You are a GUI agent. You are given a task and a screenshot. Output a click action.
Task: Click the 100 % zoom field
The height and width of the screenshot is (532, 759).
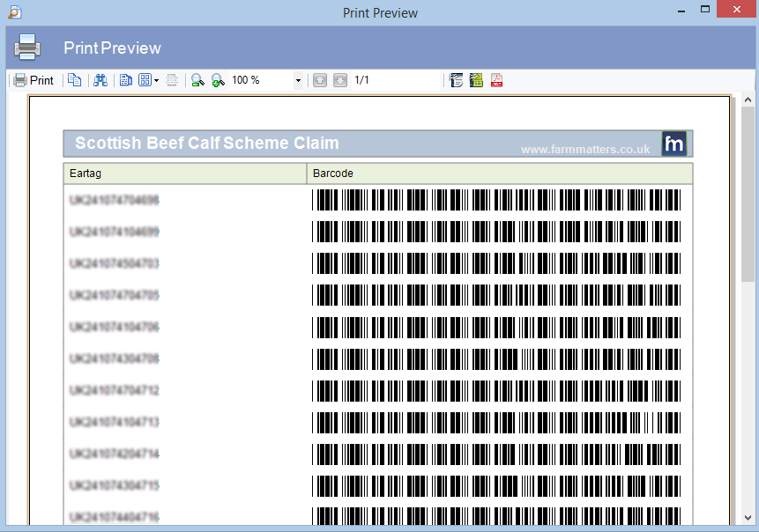point(262,80)
